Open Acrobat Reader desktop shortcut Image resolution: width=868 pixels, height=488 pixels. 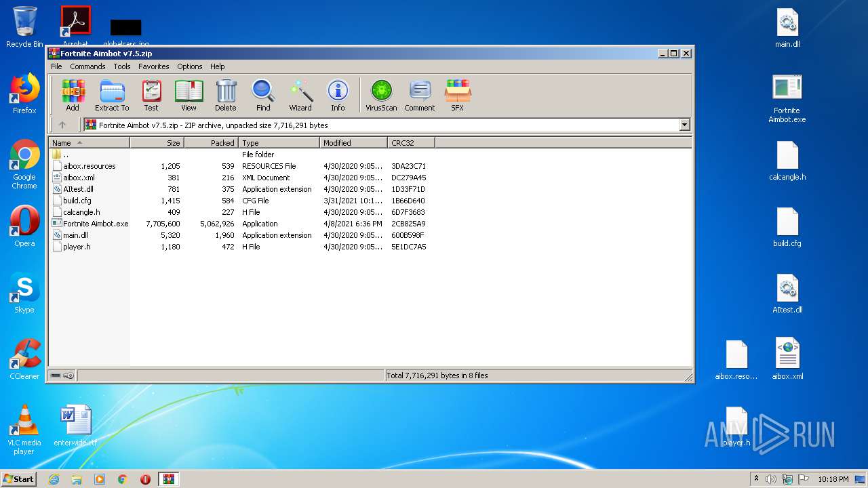point(75,26)
